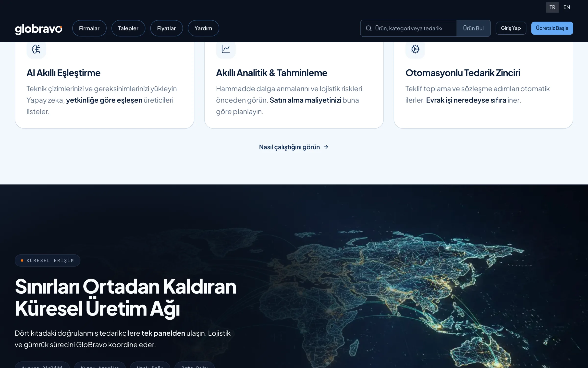
Task: Click the AI Akıllı Eşleştirme brain icon
Action: click(36, 49)
